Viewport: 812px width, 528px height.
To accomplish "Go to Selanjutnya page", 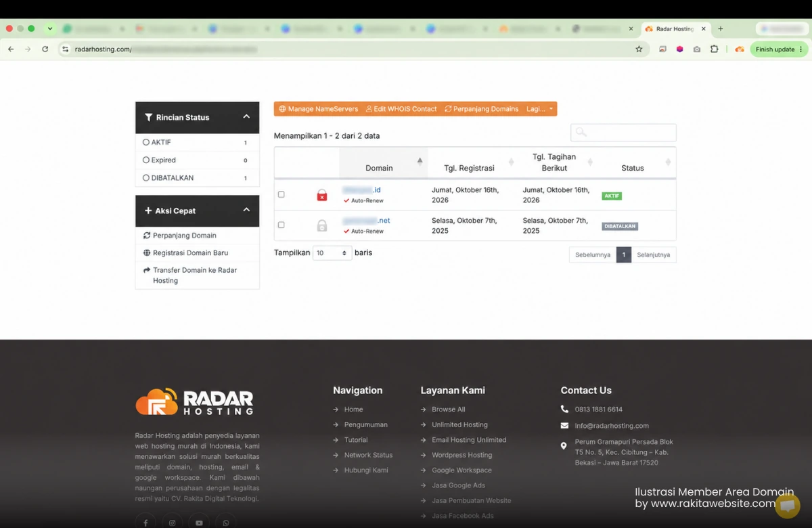I will coord(654,255).
